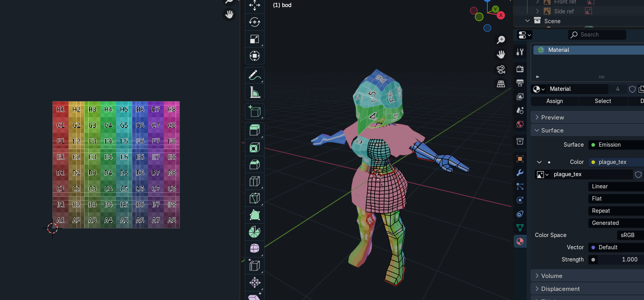Collapse the Surface panel
644x300 pixels.
click(552, 131)
